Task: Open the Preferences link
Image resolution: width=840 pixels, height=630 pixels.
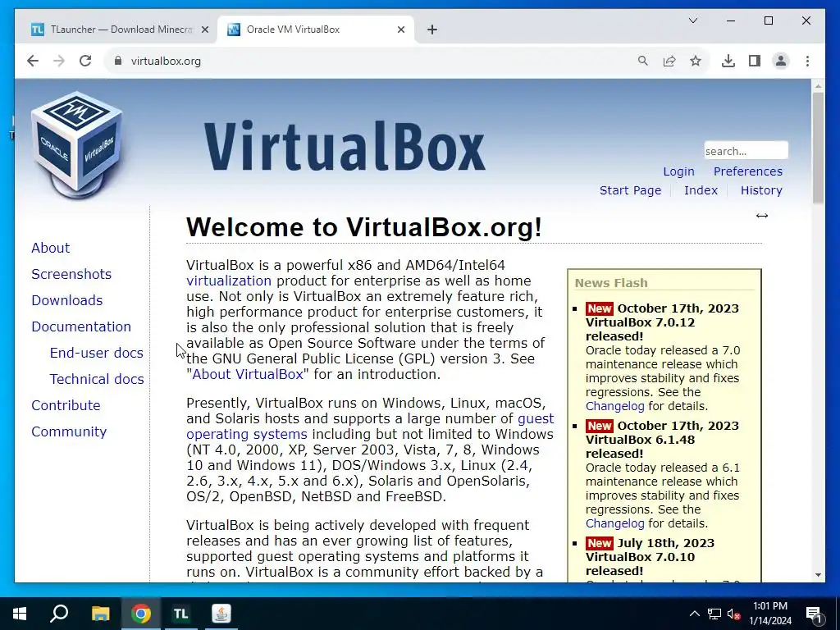Action: 748,171
